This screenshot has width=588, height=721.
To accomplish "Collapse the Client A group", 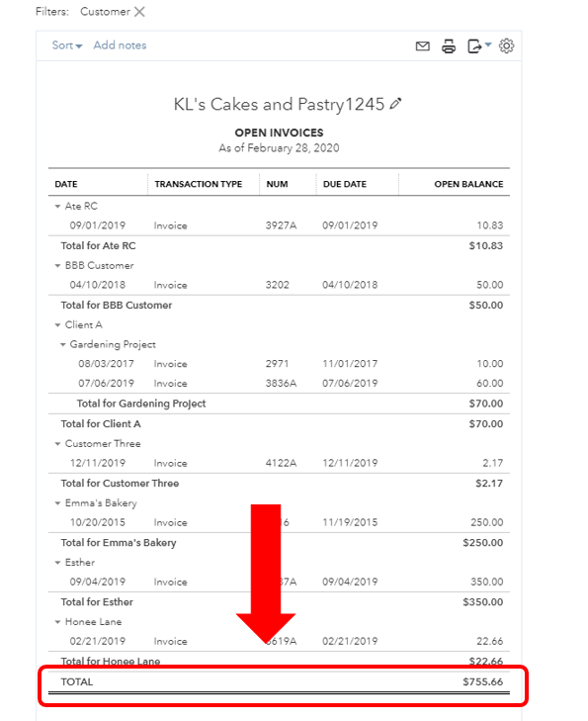I will tap(57, 325).
